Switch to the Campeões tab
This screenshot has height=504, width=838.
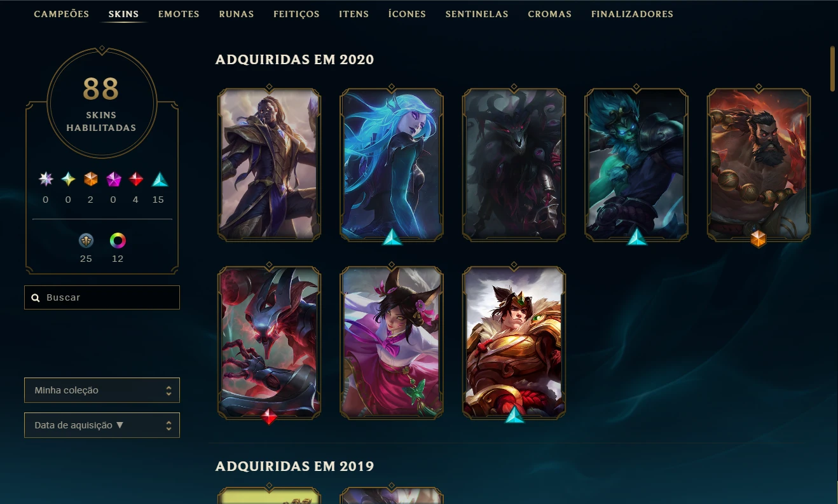tap(61, 14)
